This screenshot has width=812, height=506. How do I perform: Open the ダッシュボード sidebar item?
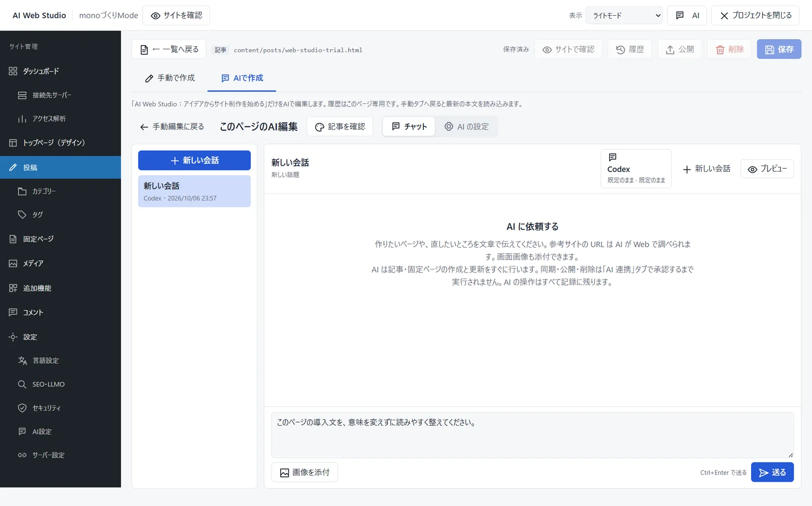coord(60,71)
